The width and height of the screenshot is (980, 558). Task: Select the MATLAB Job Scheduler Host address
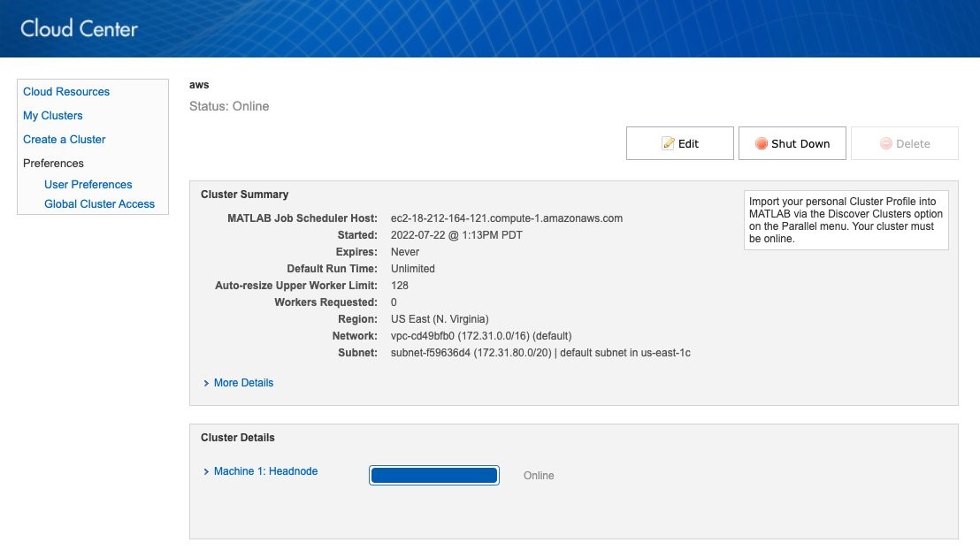(x=507, y=218)
